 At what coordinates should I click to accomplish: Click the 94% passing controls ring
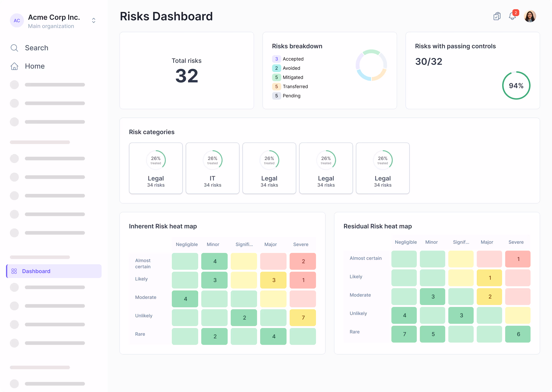(x=516, y=85)
